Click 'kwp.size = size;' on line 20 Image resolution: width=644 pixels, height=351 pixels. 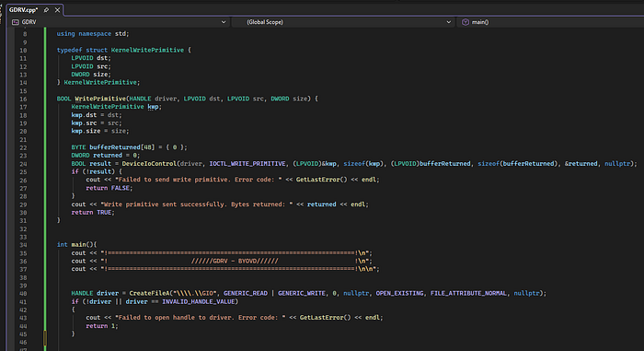click(x=100, y=131)
